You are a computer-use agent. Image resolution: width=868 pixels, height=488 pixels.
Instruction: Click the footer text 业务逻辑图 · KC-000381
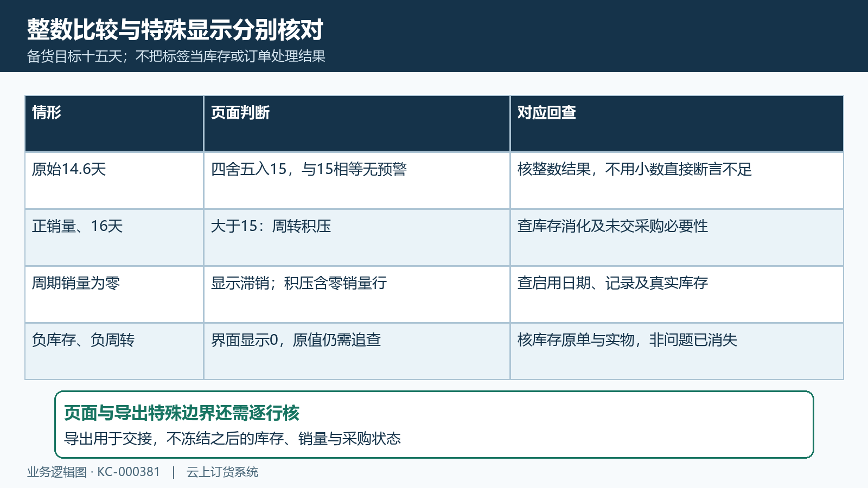coord(94,472)
